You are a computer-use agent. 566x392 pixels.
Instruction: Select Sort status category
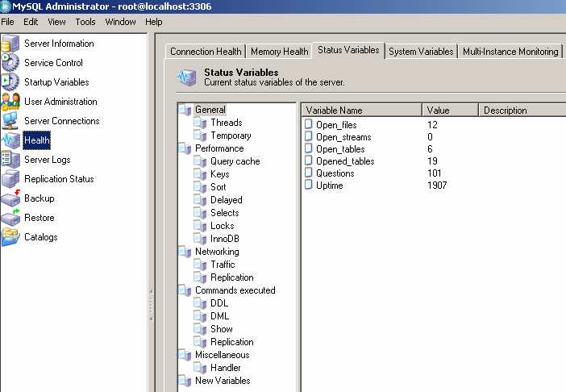pos(218,187)
